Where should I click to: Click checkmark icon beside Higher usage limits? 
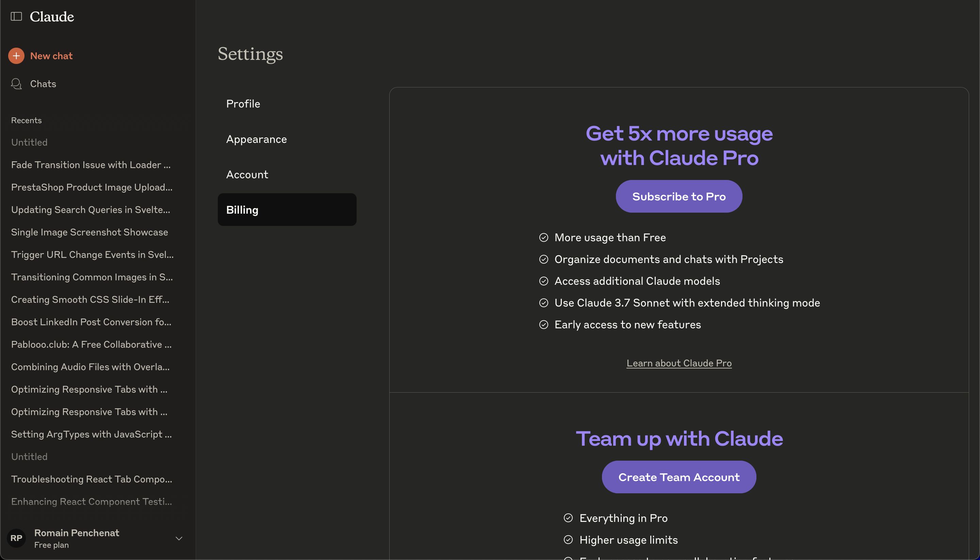[x=568, y=540]
